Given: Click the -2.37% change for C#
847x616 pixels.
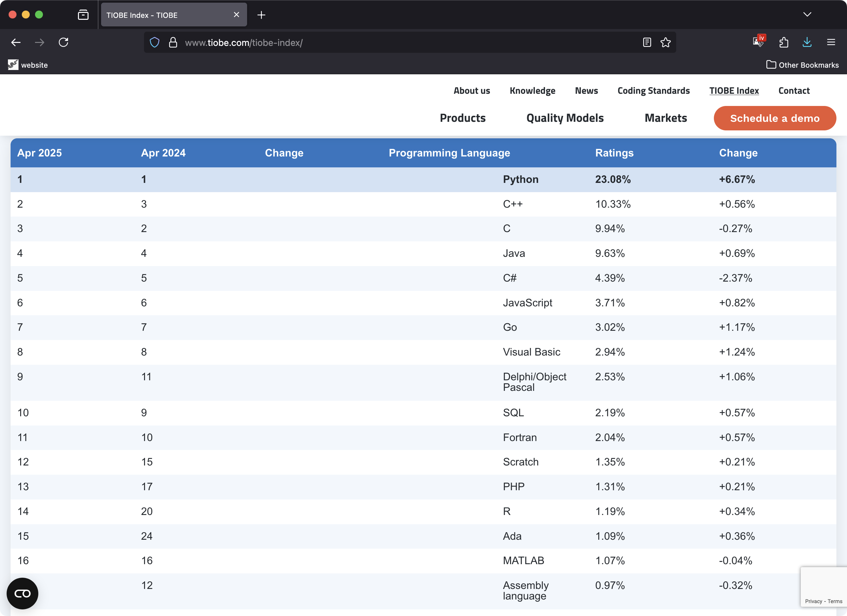Looking at the screenshot, I should (735, 278).
